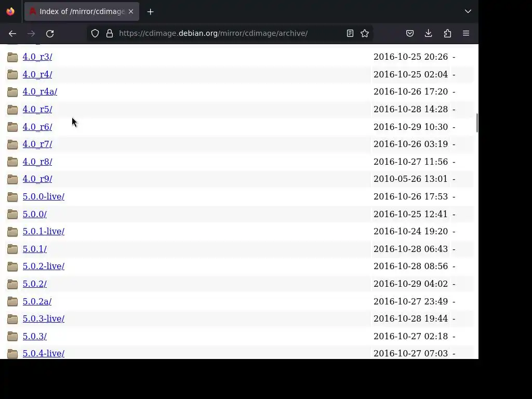The height and width of the screenshot is (399, 532).
Task: Open the 4.0_r5/ directory
Action: (37, 109)
